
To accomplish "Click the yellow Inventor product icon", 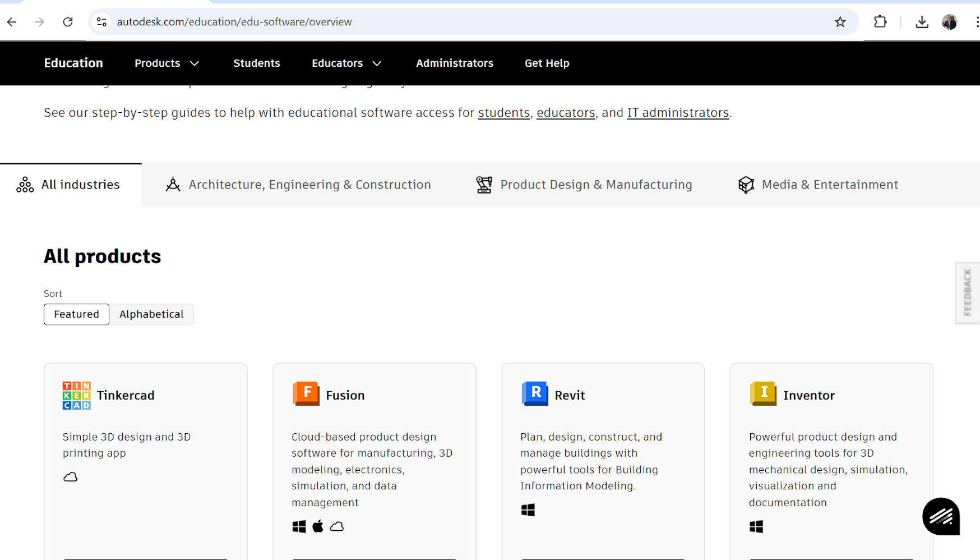I will (762, 394).
